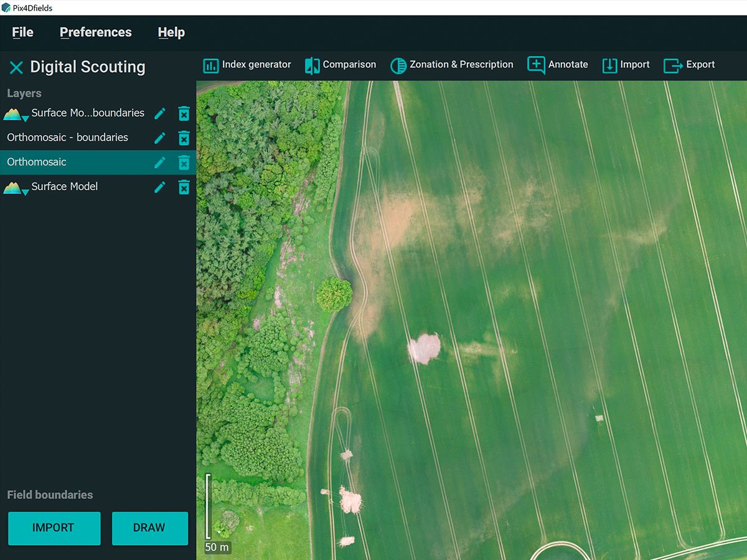The height and width of the screenshot is (560, 747).
Task: Expand color map dropdown for Surface Mo...boundaries
Action: pos(25,119)
